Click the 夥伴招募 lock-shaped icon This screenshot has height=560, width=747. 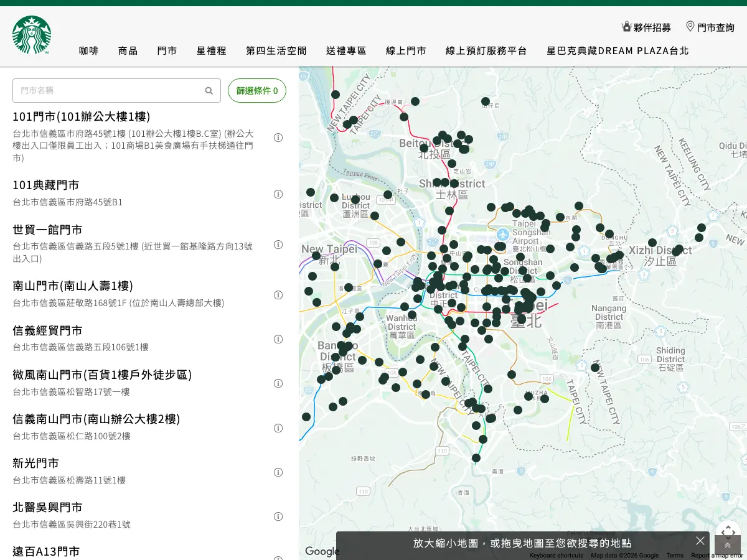tap(627, 26)
